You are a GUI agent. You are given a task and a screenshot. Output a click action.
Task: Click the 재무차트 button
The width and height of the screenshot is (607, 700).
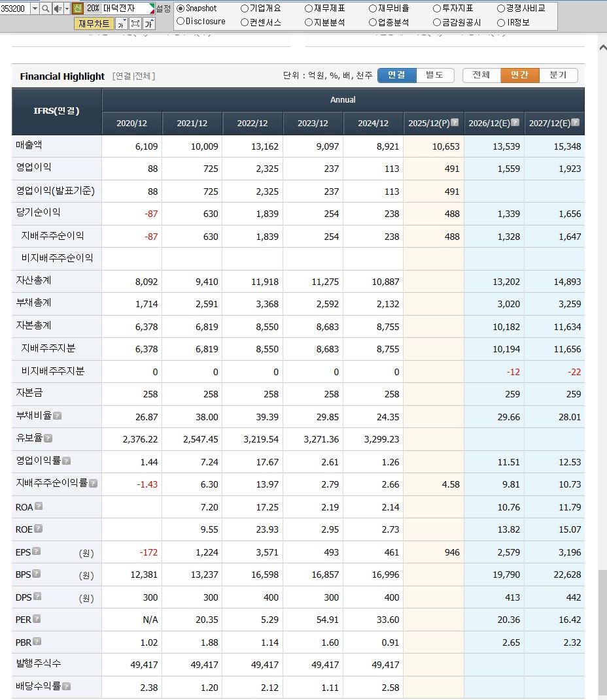tap(93, 24)
